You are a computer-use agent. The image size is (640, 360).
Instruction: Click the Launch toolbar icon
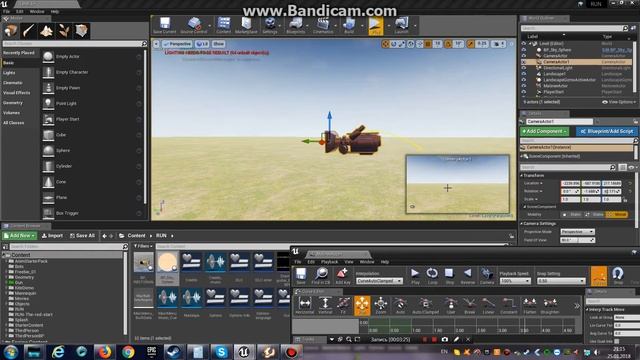tap(402, 25)
